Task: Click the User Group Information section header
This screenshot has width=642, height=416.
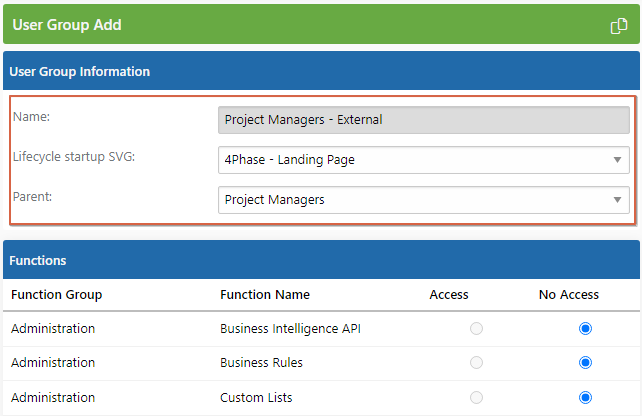Action: 321,71
